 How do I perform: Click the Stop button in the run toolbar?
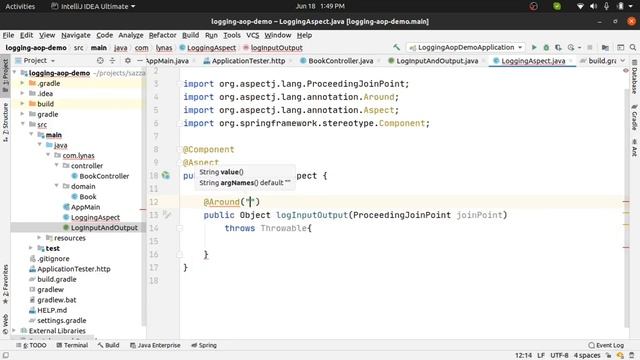pyautogui.click(x=590, y=48)
